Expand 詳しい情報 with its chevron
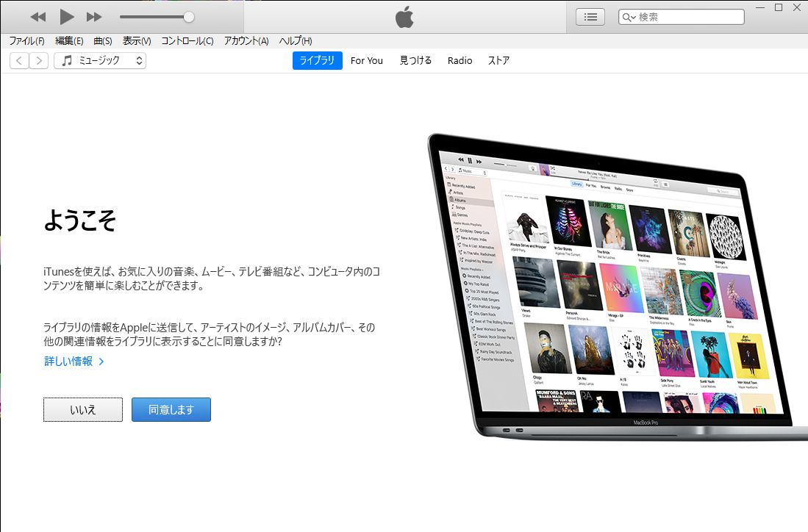This screenshot has width=808, height=532. pos(101,362)
